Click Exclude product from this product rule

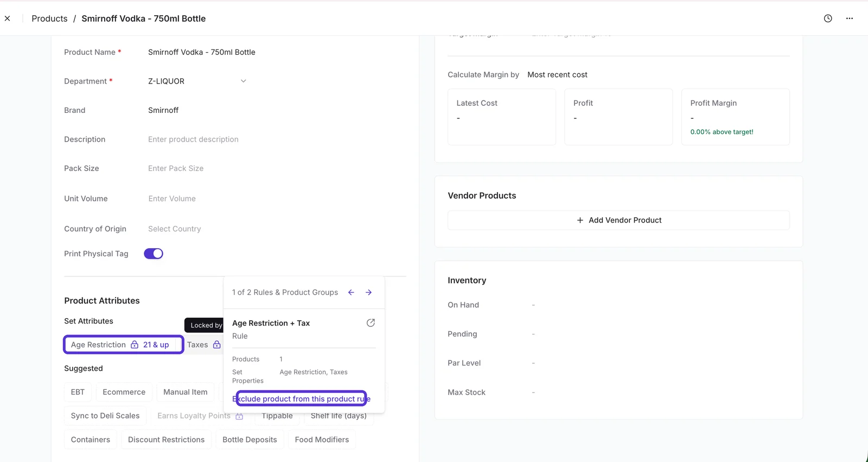(x=302, y=399)
